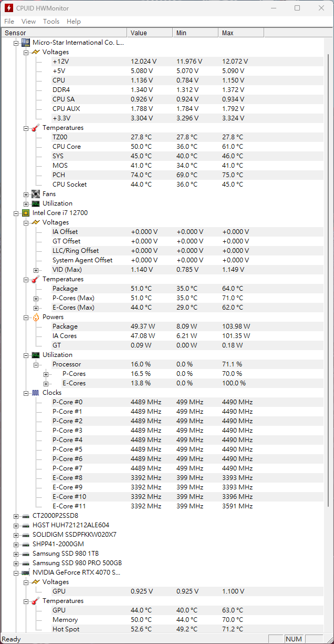Expand the P-Cores (Max) temperature row
334x644 pixels.
[36, 298]
